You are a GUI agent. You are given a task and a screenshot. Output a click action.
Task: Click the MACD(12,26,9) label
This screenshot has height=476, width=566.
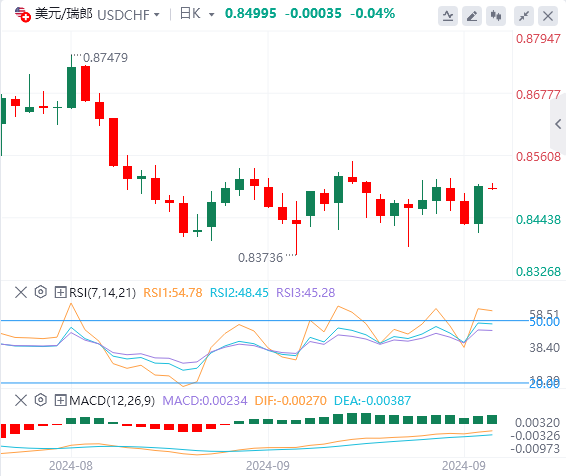(x=112, y=401)
